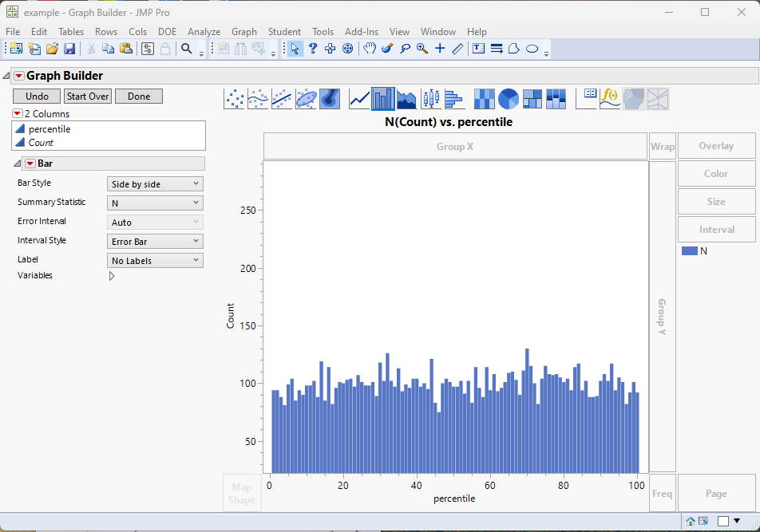Open the Bar Style dropdown

coord(155,183)
